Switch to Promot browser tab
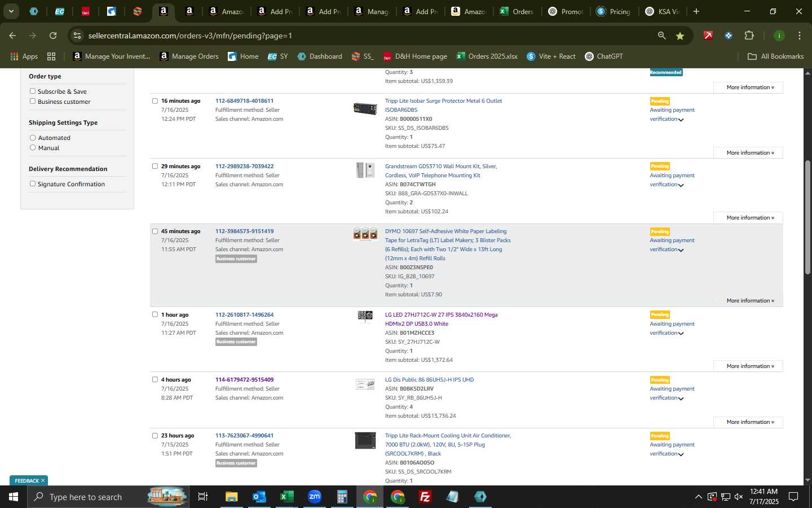The height and width of the screenshot is (508, 812). click(x=565, y=11)
